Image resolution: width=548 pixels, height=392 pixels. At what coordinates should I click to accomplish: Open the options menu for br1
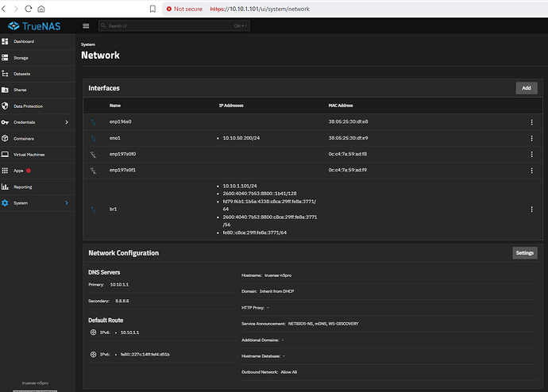tap(531, 209)
